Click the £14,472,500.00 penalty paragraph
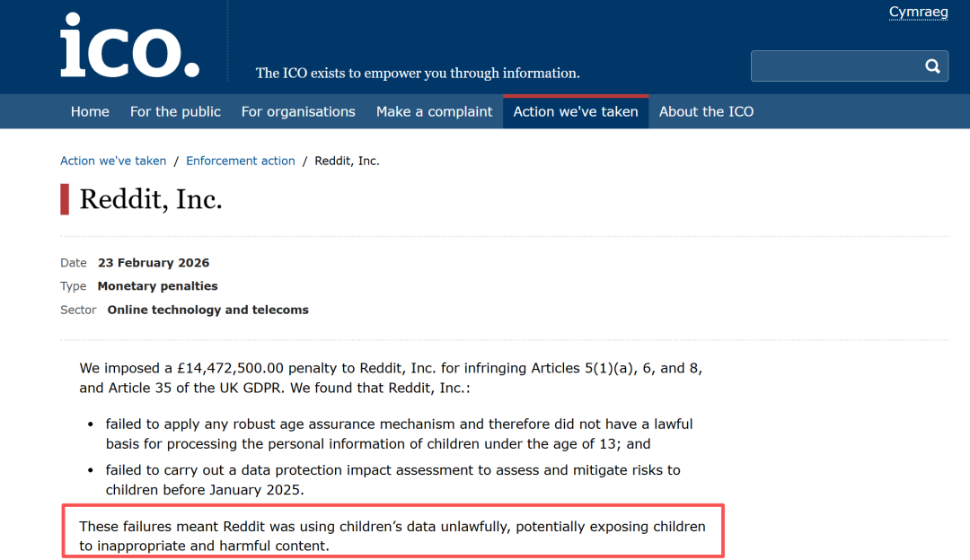This screenshot has height=560, width=970. (x=391, y=378)
